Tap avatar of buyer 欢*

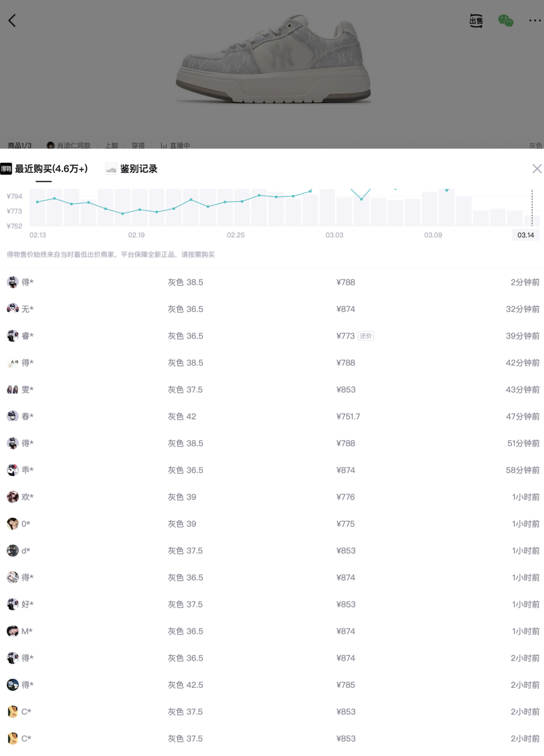[13, 497]
